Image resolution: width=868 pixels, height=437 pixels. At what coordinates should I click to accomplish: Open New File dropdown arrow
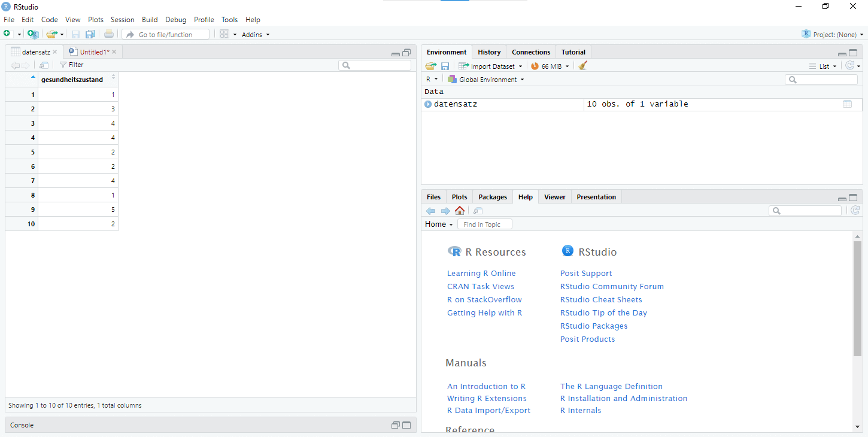click(19, 35)
